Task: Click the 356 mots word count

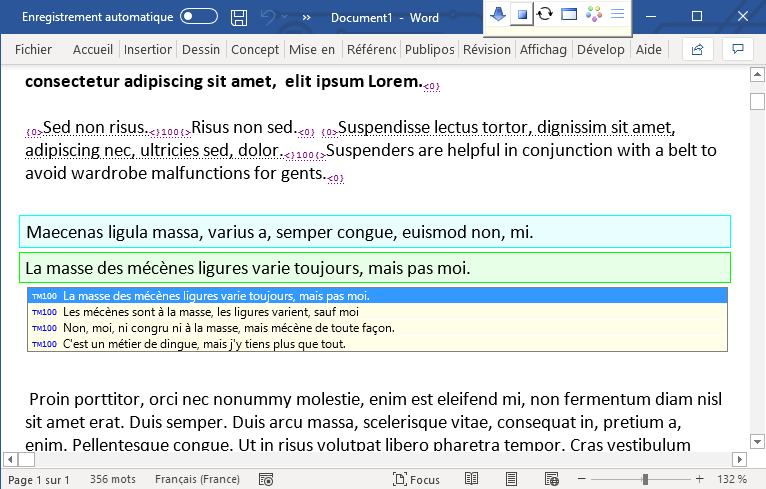Action: 113,479
